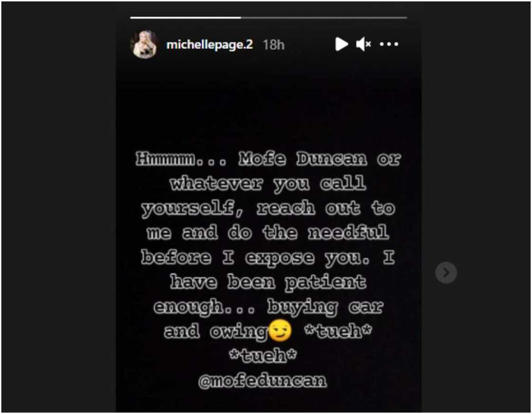Click the "yourself, reach out to" text line

(268, 208)
